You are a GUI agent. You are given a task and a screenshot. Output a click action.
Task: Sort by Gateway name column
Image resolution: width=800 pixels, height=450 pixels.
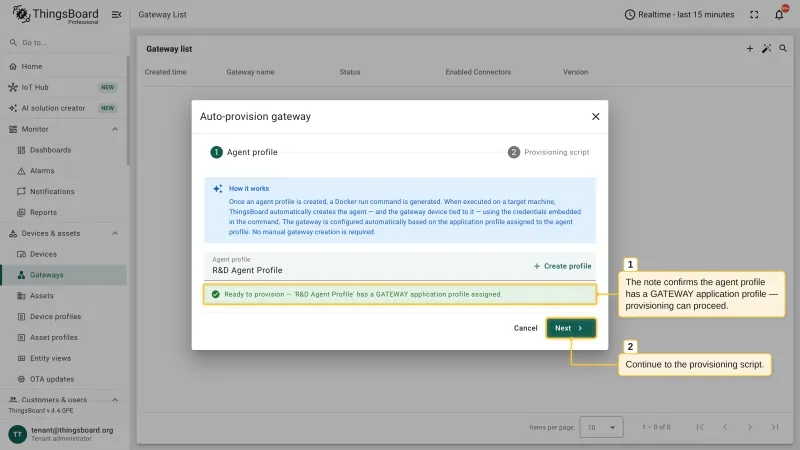pyautogui.click(x=251, y=72)
